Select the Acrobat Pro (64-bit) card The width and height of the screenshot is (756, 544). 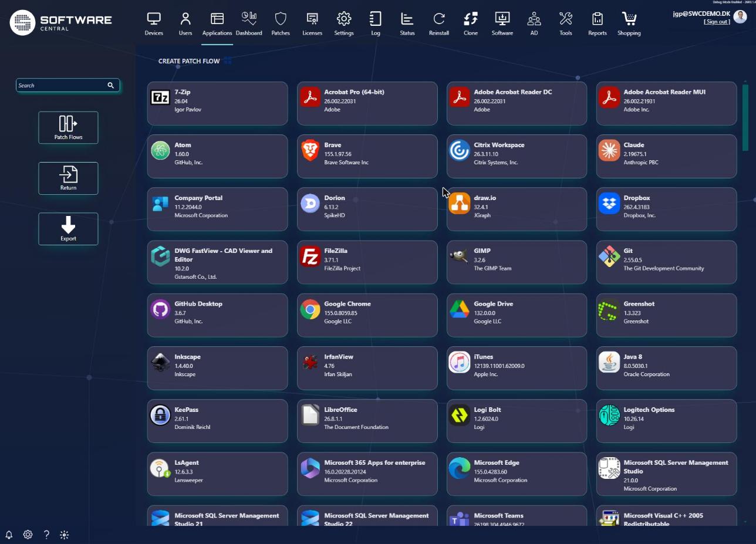coord(367,103)
